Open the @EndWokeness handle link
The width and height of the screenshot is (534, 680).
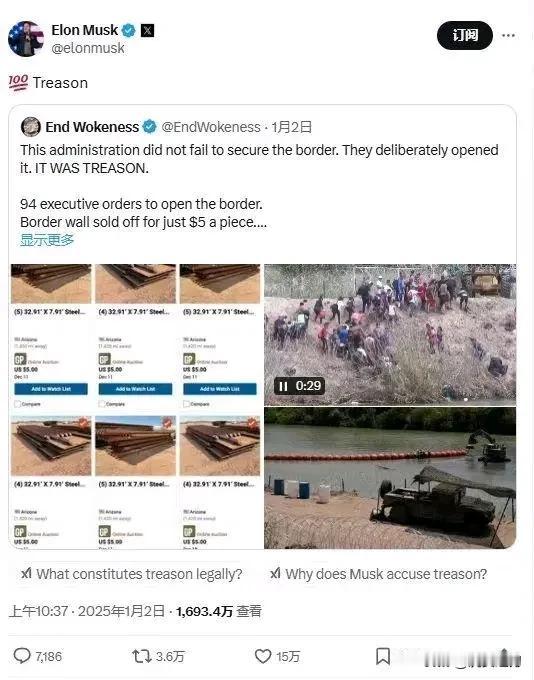pyautogui.click(x=211, y=127)
